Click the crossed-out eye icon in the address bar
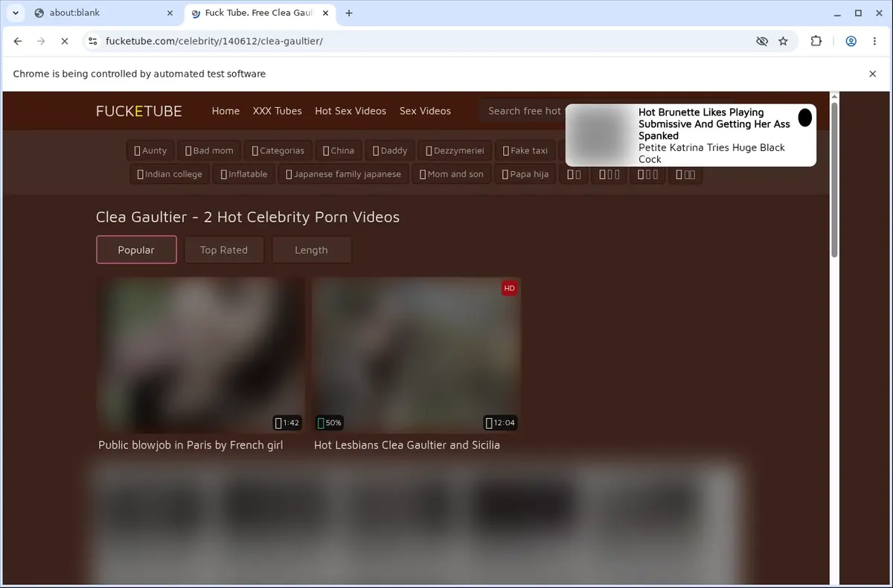893x588 pixels. (x=761, y=42)
